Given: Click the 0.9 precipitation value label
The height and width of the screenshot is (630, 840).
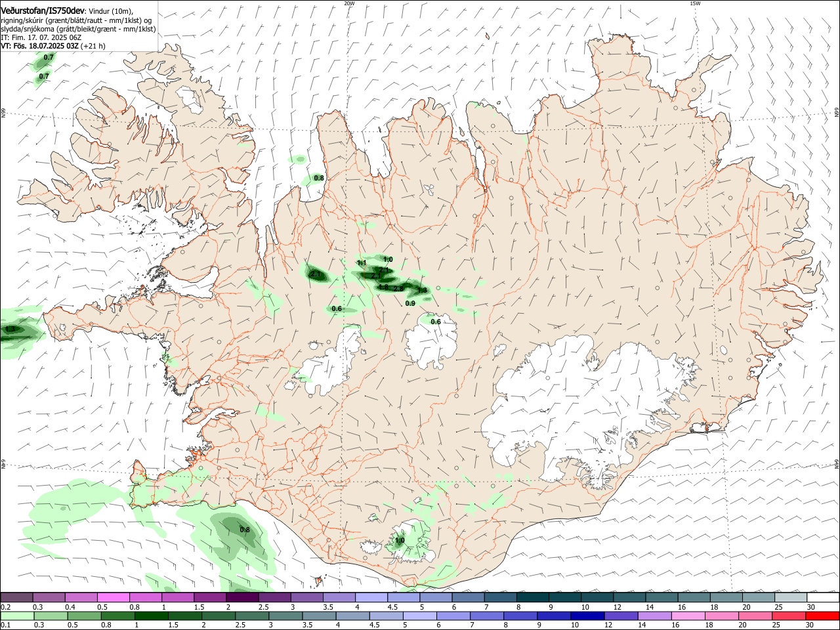Looking at the screenshot, I should click(410, 303).
